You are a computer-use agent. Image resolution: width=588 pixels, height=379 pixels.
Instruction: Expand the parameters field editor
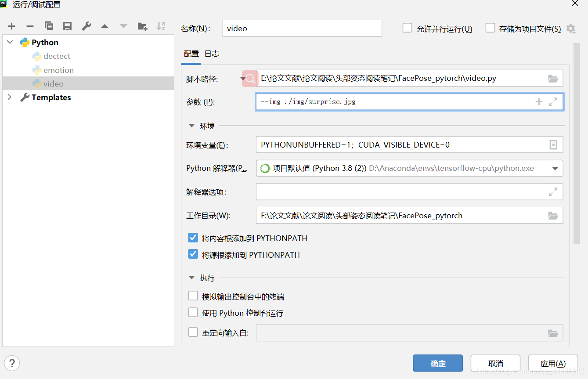[553, 102]
